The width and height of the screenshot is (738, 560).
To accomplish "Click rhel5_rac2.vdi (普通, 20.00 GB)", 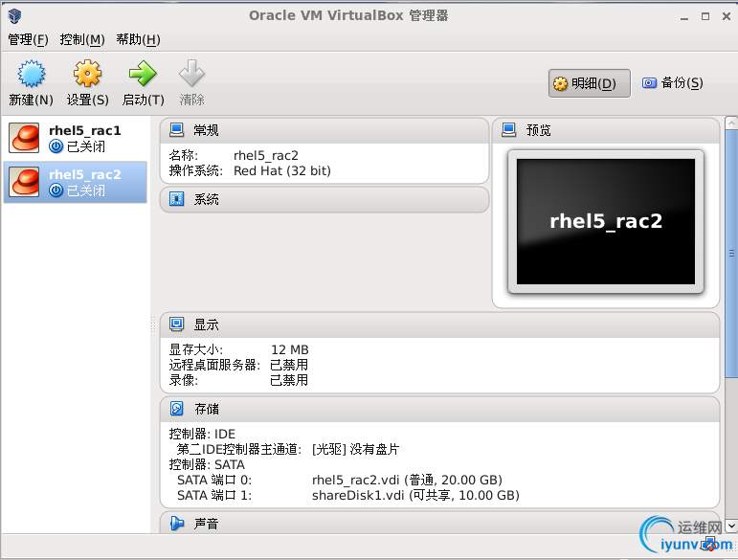I will [407, 480].
